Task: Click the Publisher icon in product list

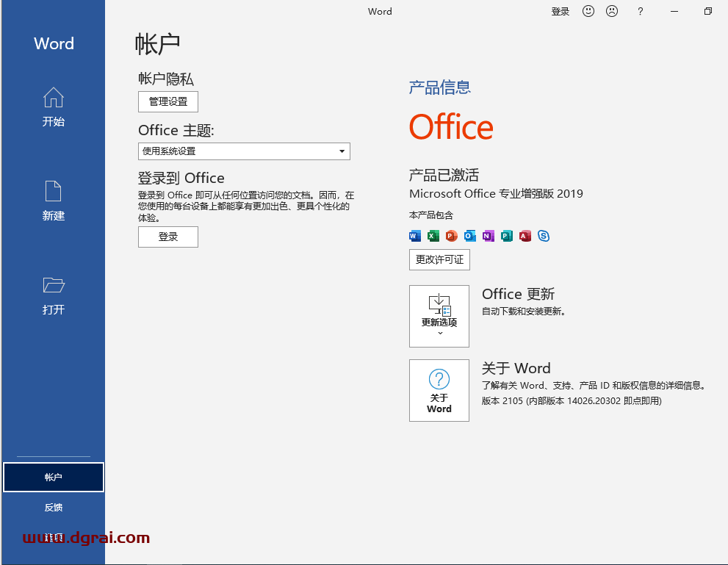Action: pos(507,236)
